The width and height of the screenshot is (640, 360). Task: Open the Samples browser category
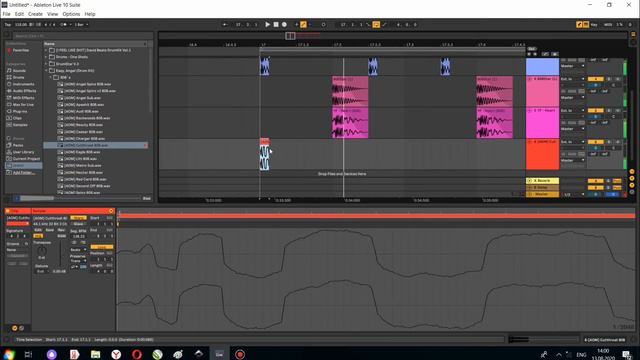click(x=20, y=124)
